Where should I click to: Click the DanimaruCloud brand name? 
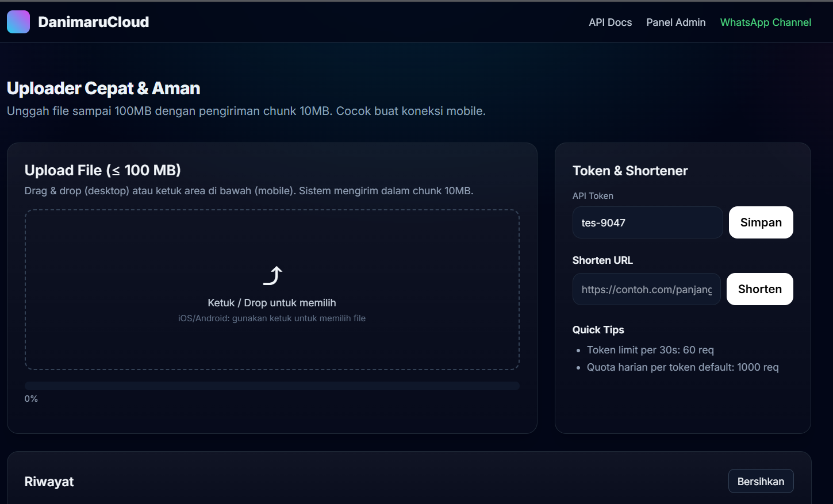93,22
